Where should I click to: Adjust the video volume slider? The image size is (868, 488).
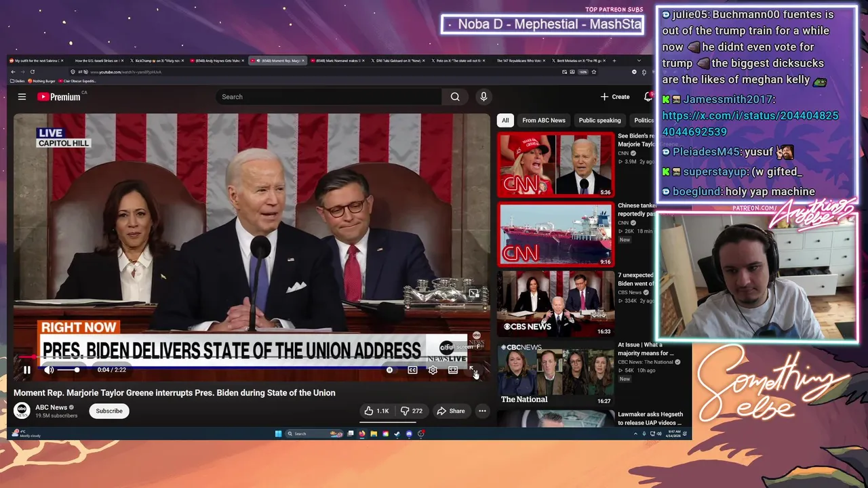pos(68,370)
